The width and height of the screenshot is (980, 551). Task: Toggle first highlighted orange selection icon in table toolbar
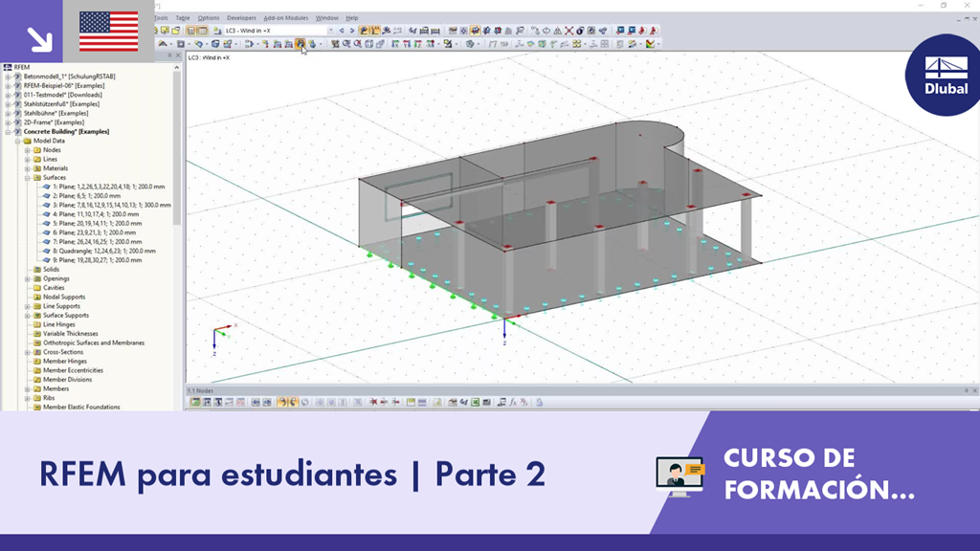coord(282,403)
